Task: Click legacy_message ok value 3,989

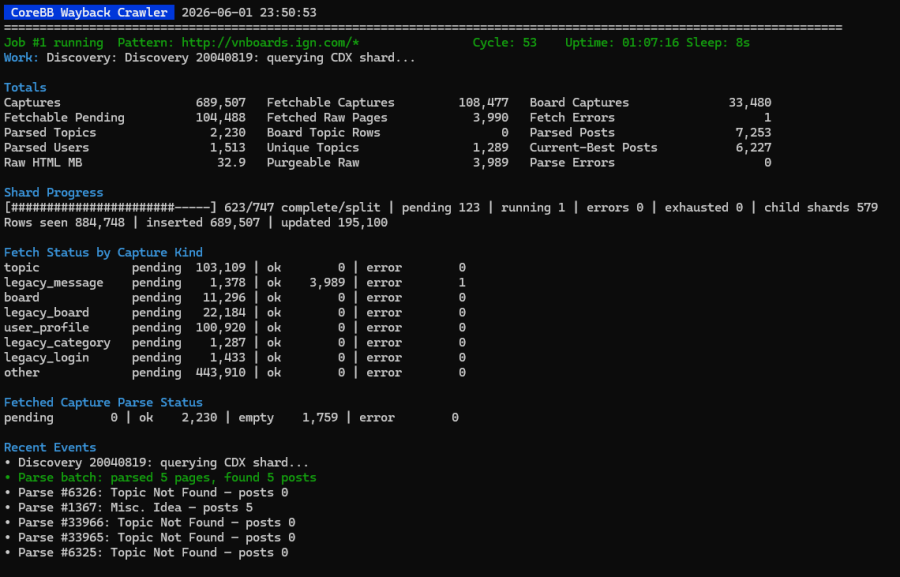Action: pos(327,282)
